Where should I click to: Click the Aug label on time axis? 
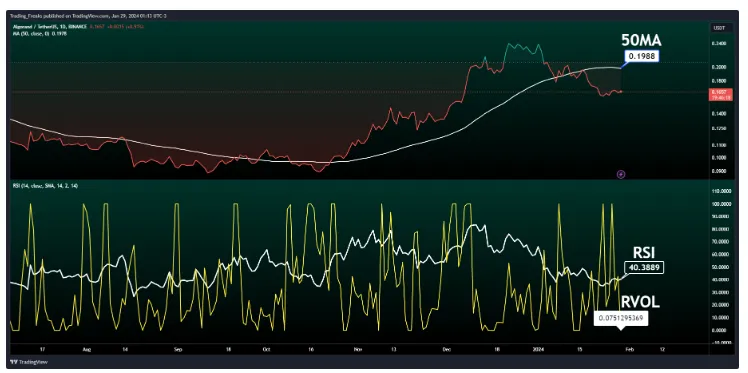[x=86, y=349]
